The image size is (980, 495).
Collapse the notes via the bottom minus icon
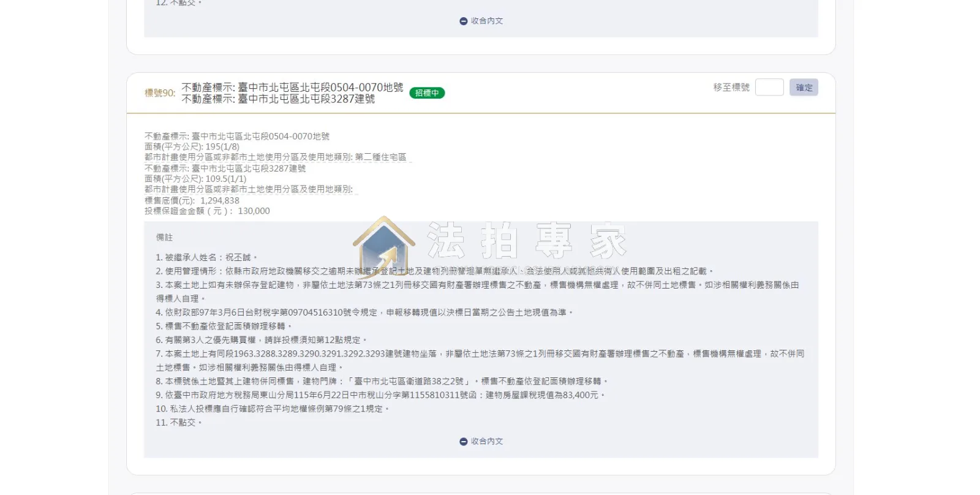click(x=464, y=441)
